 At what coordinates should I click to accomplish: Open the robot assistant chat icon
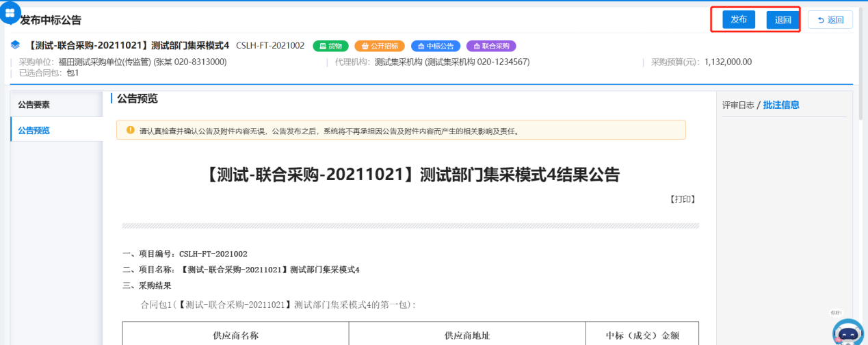point(847,333)
